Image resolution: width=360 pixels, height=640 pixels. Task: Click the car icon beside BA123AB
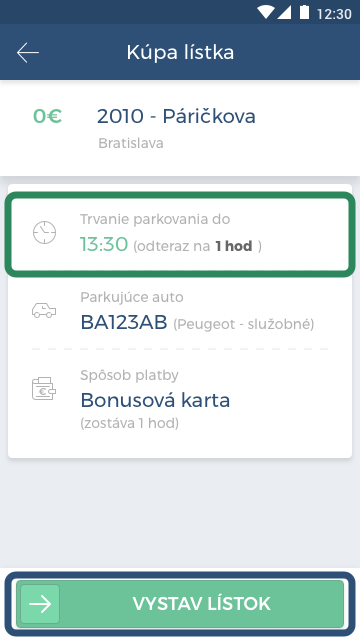click(x=44, y=310)
